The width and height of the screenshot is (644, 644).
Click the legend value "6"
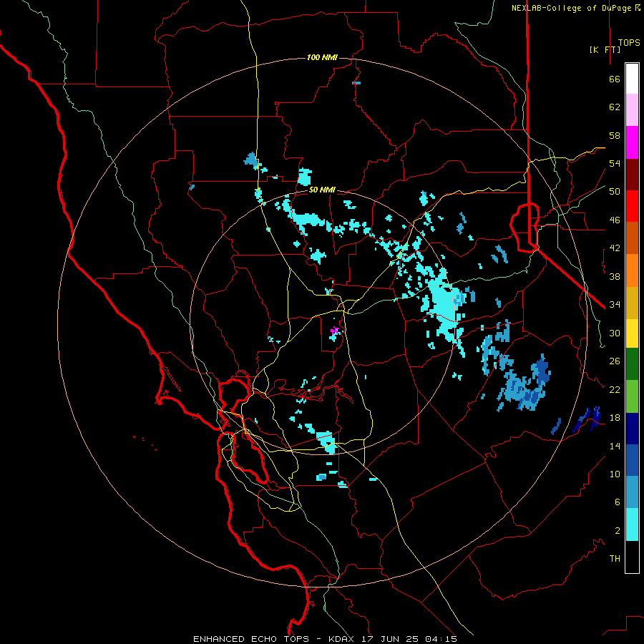click(x=618, y=502)
